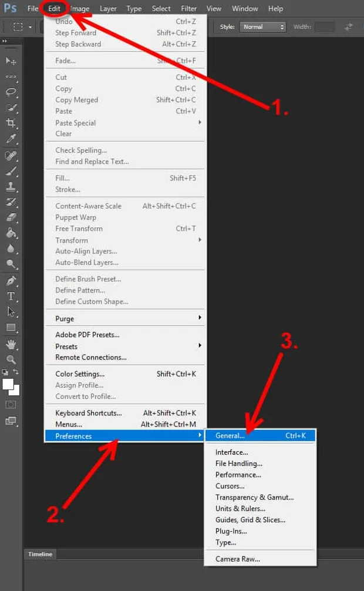Toggle Quick Mask mode

click(11, 405)
